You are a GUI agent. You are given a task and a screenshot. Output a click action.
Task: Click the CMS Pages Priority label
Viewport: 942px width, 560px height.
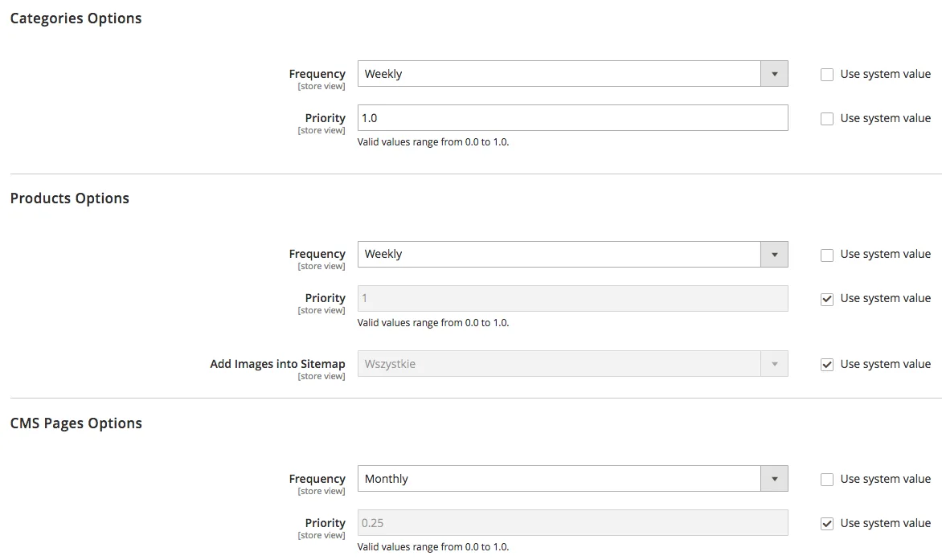coord(325,523)
